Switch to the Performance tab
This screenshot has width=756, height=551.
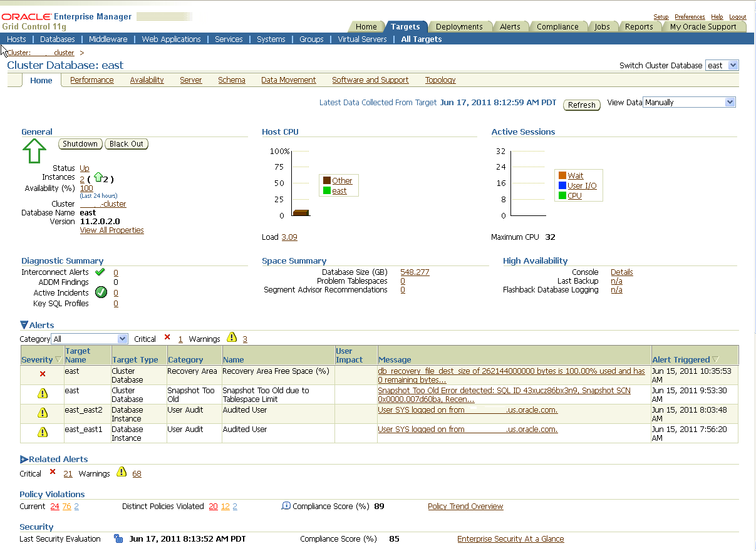pos(91,80)
